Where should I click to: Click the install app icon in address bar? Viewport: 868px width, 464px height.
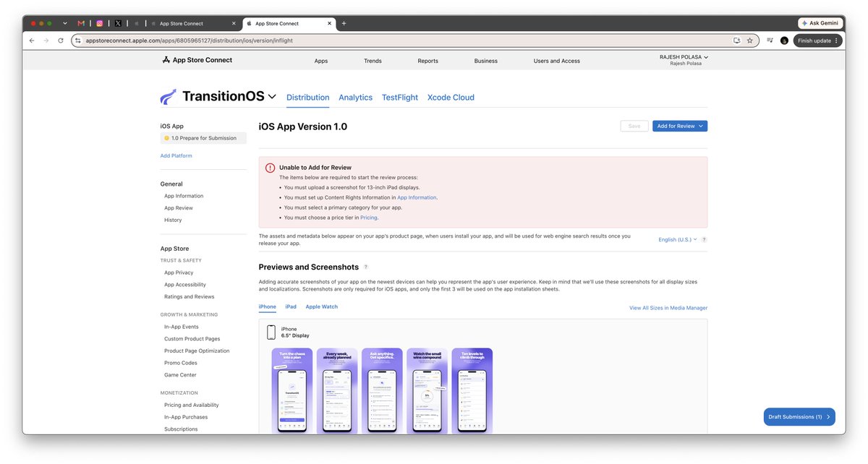coord(736,40)
